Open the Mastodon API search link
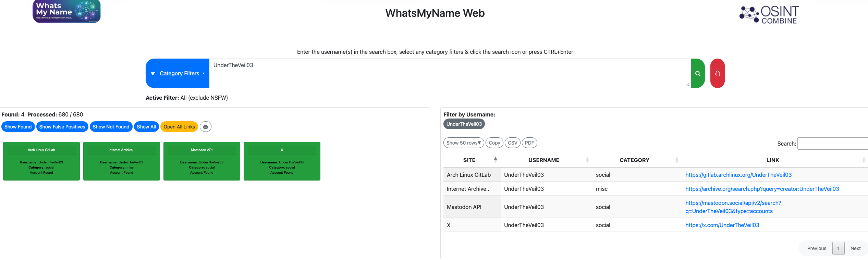This screenshot has height=260, width=868. pyautogui.click(x=733, y=207)
